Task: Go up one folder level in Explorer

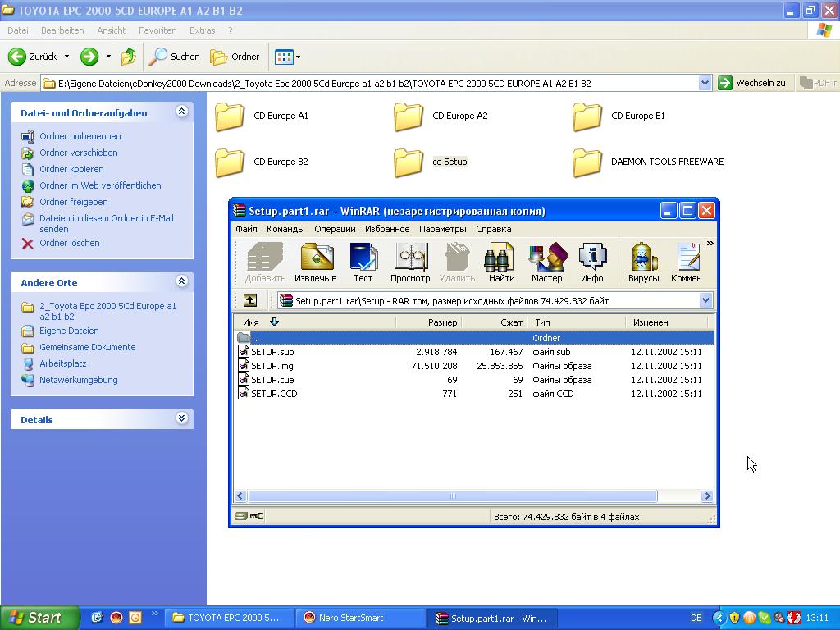Action: click(x=129, y=57)
